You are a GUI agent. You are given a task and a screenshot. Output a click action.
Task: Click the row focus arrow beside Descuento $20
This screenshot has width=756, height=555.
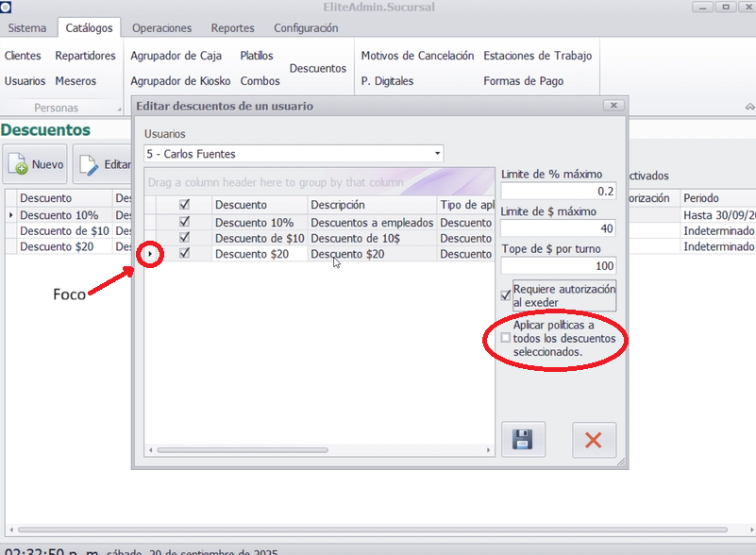[151, 254]
